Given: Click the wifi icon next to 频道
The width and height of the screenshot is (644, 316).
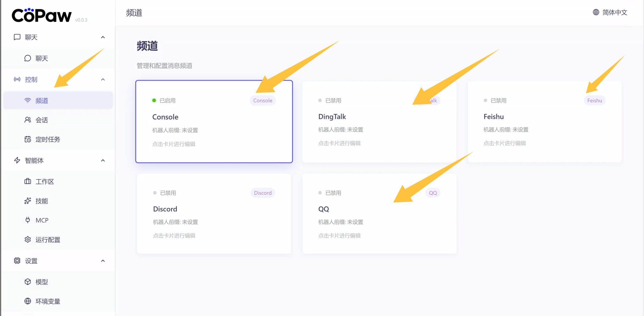Looking at the screenshot, I should click(27, 101).
